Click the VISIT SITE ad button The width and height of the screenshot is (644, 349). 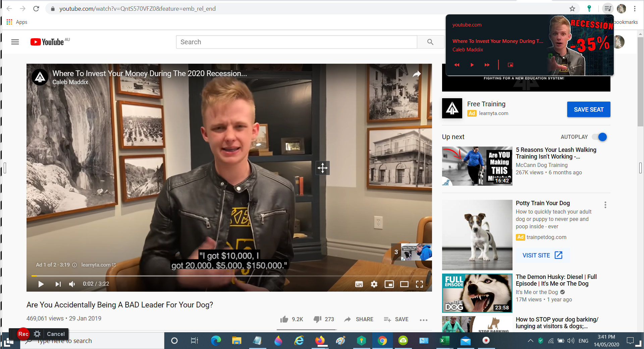542,255
